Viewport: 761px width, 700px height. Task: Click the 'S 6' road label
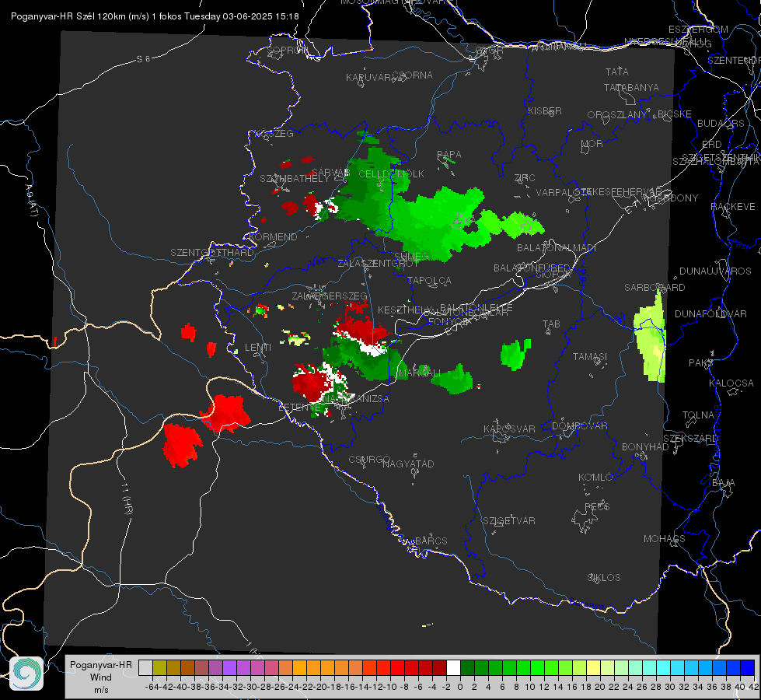pos(143,59)
